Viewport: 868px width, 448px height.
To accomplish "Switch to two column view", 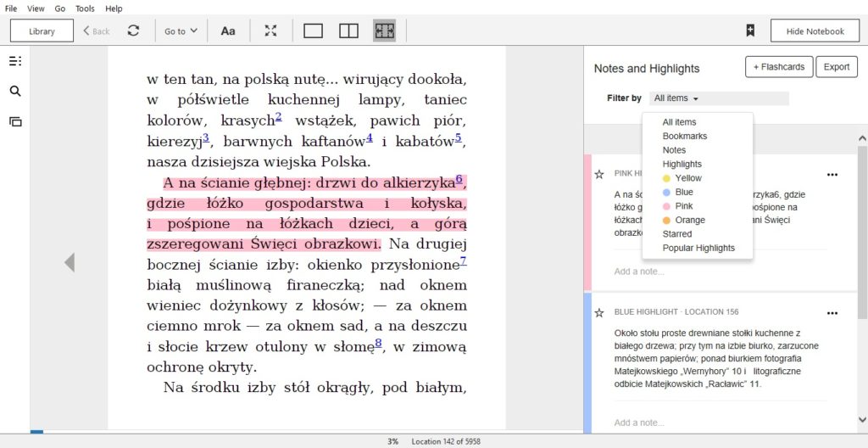I will (x=348, y=31).
